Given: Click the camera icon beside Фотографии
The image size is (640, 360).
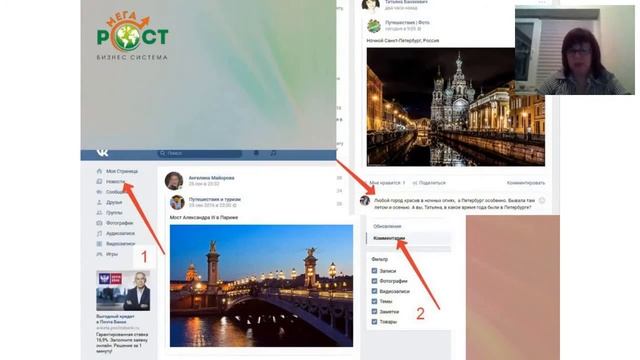Looking at the screenshot, I should coord(99,223).
